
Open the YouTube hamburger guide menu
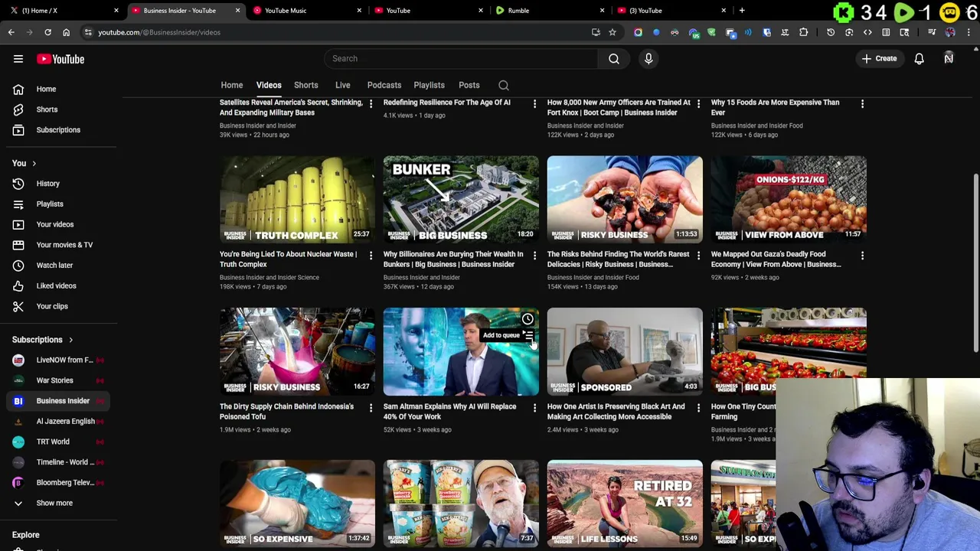click(18, 59)
